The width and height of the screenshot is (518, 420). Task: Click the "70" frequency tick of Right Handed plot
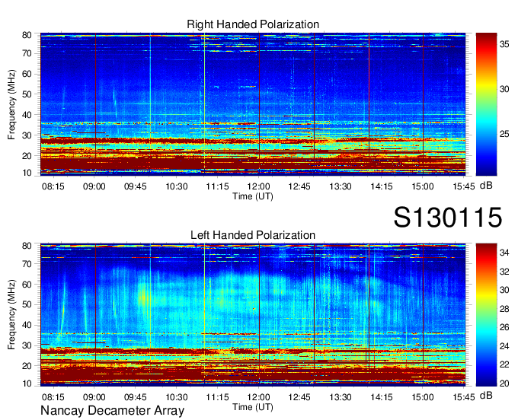tap(27, 53)
